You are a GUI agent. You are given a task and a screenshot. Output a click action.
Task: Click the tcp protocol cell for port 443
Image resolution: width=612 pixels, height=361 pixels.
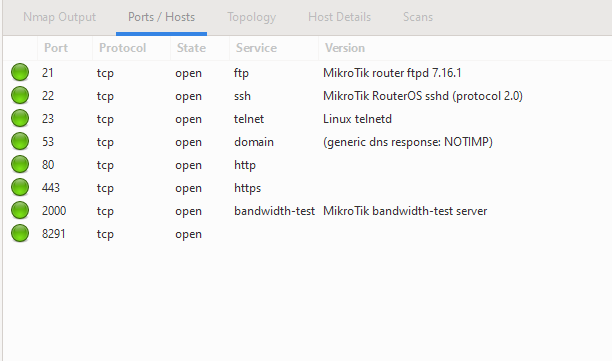click(x=105, y=188)
